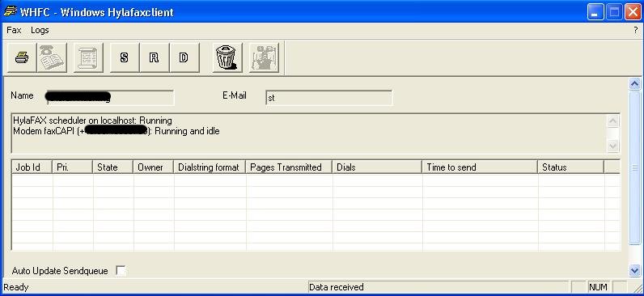Minimize the WHFC window
This screenshot has height=296, width=644.
point(595,12)
